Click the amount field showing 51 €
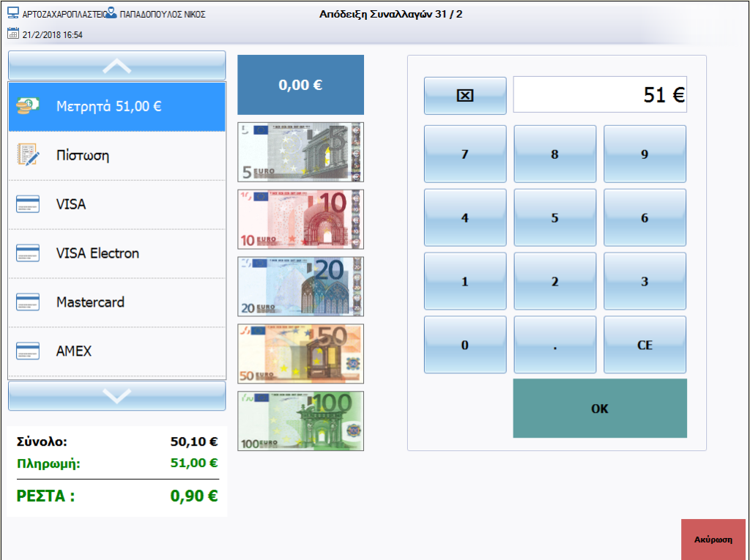 (600, 95)
